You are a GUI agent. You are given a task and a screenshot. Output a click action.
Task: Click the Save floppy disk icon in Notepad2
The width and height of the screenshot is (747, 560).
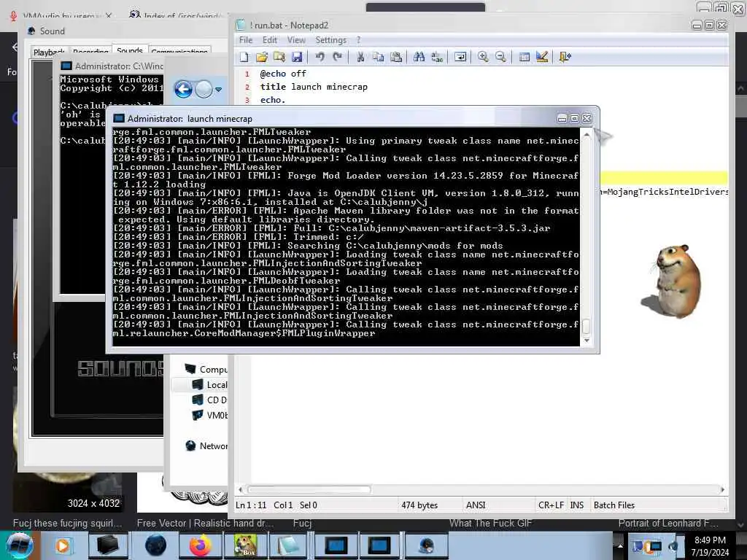coord(297,57)
